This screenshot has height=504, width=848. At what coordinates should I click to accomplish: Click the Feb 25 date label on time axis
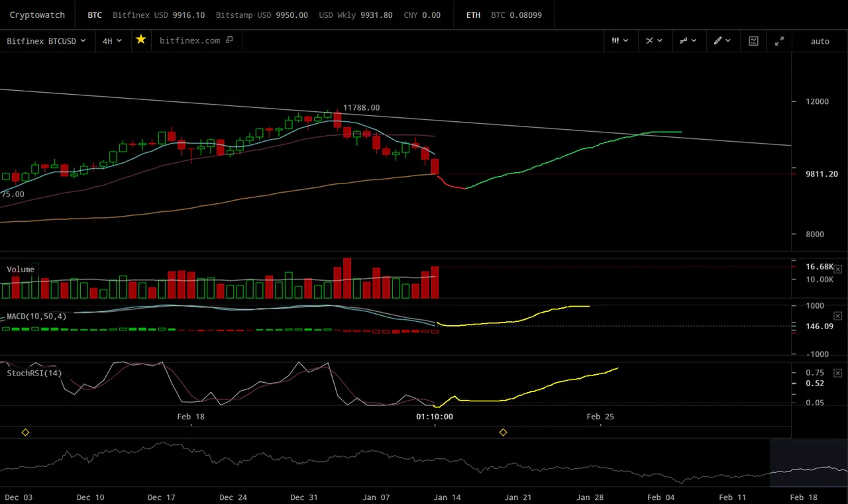(x=600, y=417)
